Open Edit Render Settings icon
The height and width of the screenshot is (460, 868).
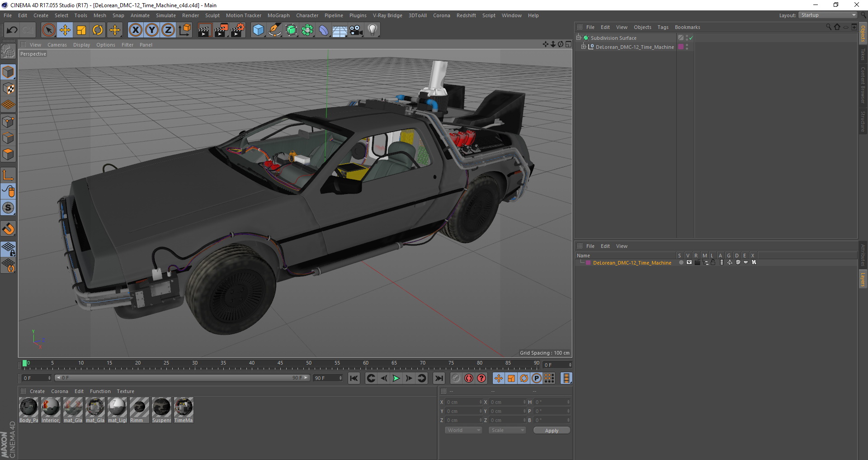point(238,30)
